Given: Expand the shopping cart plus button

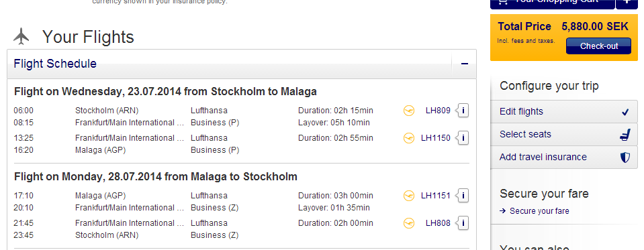Looking at the screenshot, I should [627, 2].
